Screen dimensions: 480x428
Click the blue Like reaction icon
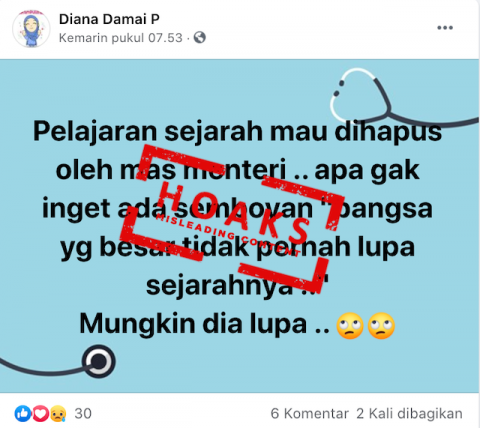pyautogui.click(x=23, y=413)
